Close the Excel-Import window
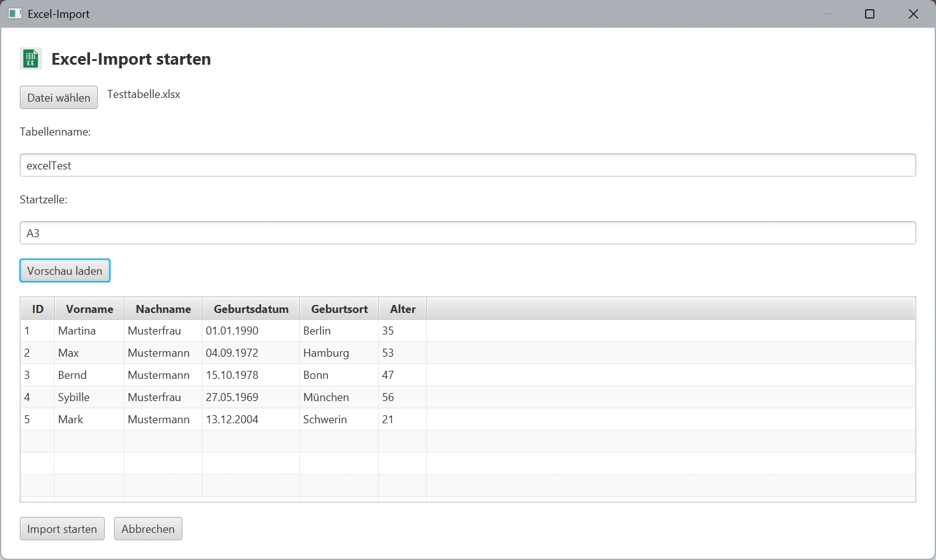The width and height of the screenshot is (936, 560). coord(913,14)
